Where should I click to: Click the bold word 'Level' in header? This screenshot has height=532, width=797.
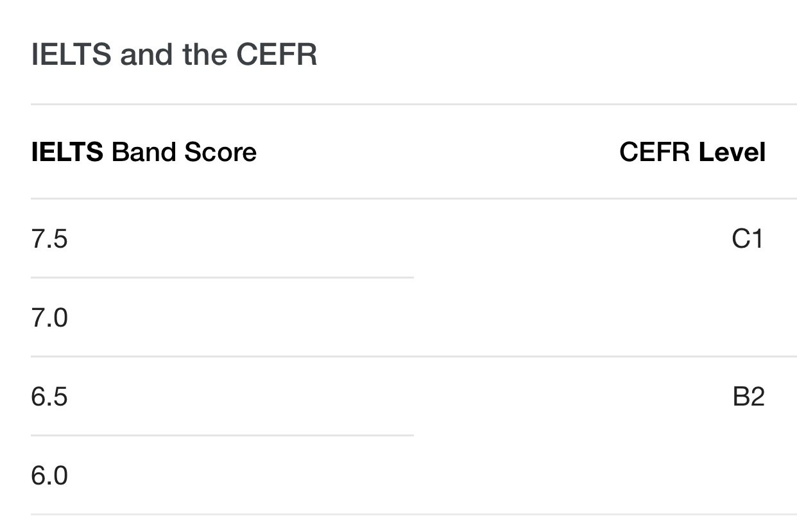(x=732, y=152)
